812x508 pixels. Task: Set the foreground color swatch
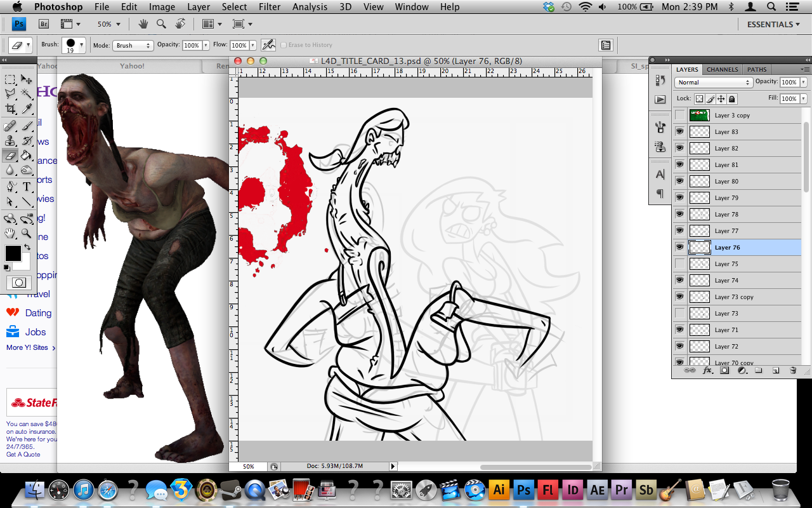(x=13, y=253)
